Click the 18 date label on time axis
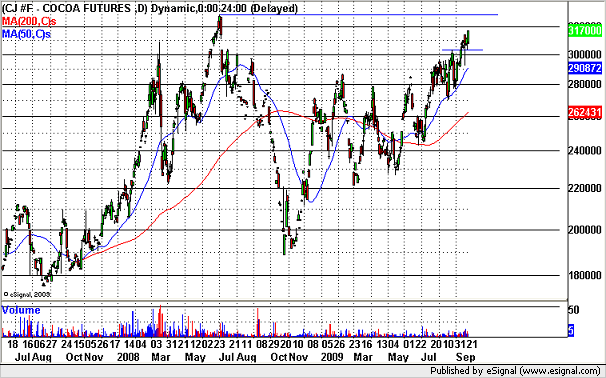The height and width of the screenshot is (378, 606). (13, 344)
